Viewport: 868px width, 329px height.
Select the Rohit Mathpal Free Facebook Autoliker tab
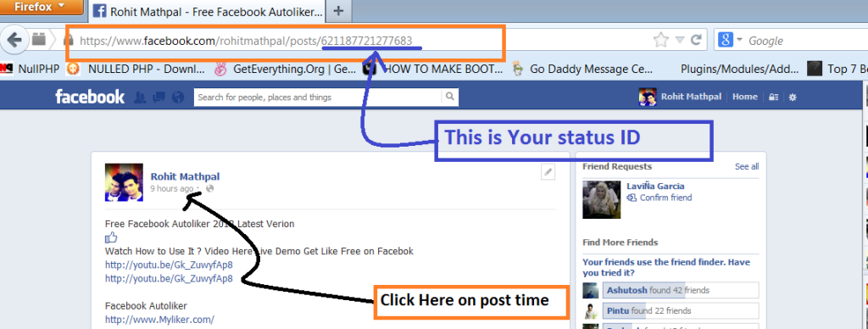point(207,11)
